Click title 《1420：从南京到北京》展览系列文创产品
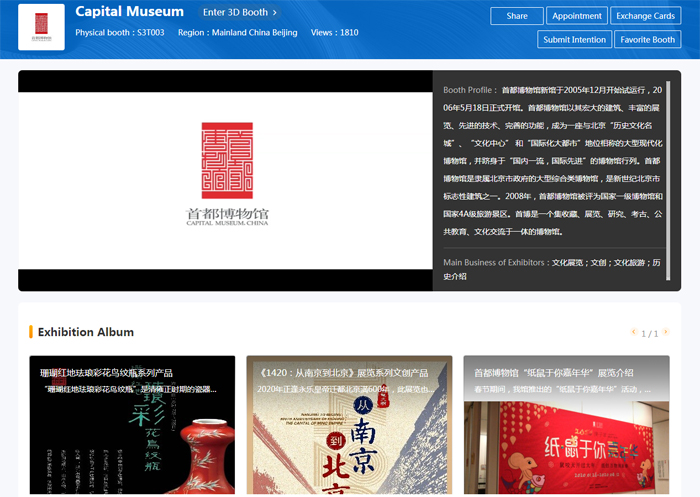The width and height of the screenshot is (700, 497). coord(343,373)
